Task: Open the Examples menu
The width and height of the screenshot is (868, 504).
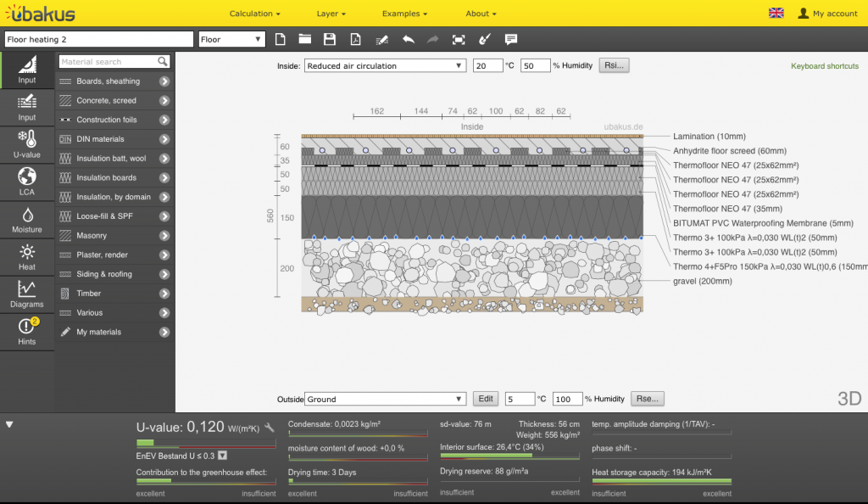Action: [404, 14]
